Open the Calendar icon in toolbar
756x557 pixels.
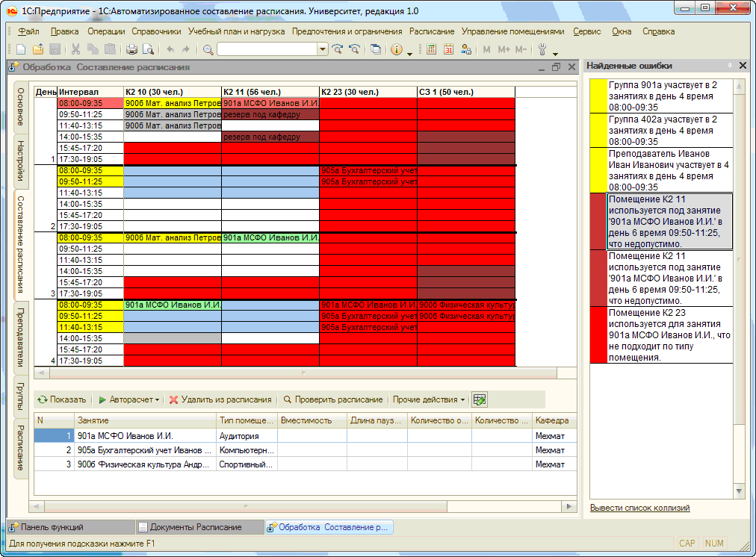(449, 49)
